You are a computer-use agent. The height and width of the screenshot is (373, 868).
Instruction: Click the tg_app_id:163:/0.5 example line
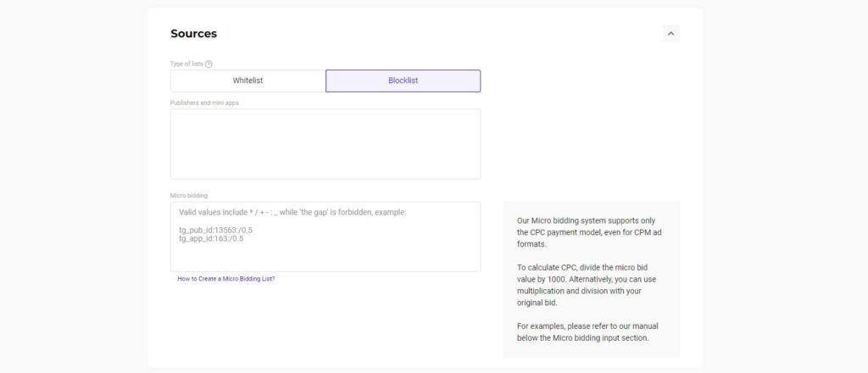pyautogui.click(x=211, y=239)
